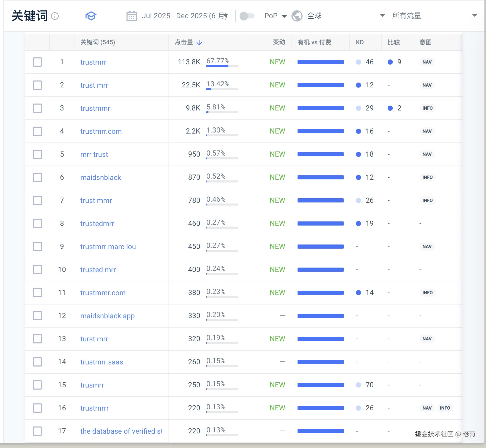Check the trustmrr.com row checkbox
This screenshot has width=486, height=448.
(37, 131)
